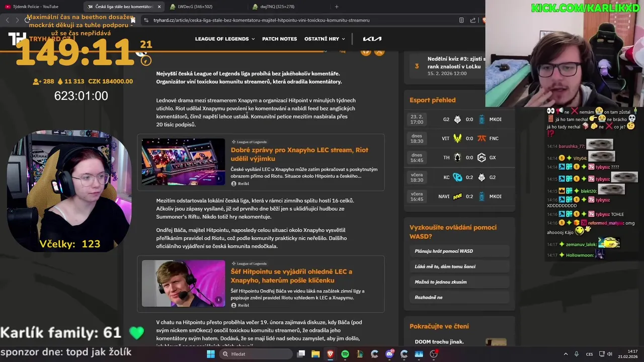Open the G2 vs MKOI 23. 2. match
The width and height of the screenshot is (644, 362).
(459, 119)
